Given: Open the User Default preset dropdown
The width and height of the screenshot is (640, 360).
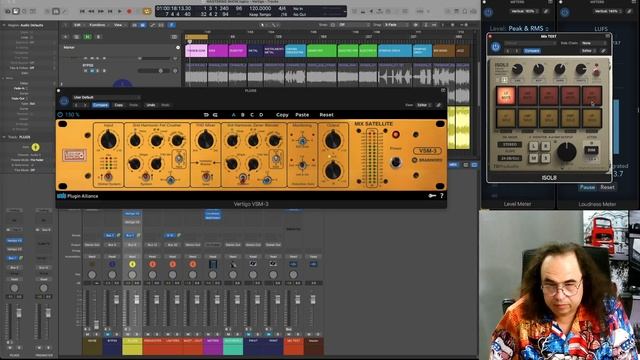Looking at the screenshot, I should coord(106,98).
